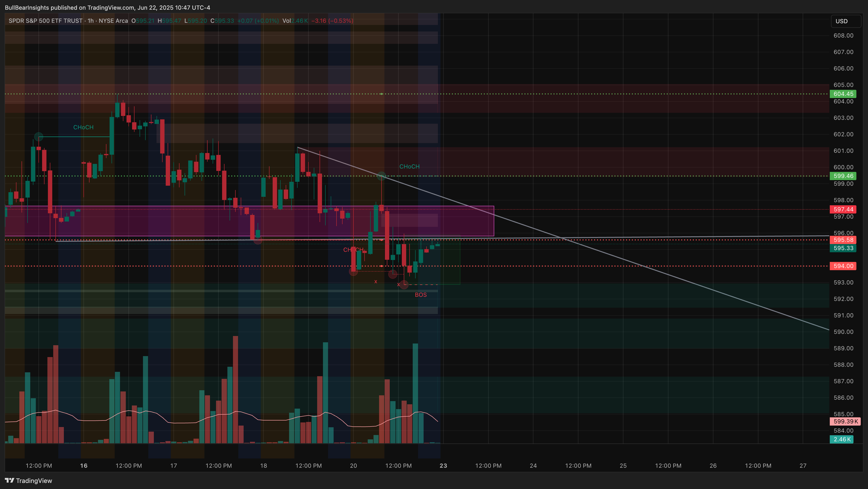The image size is (868, 489).
Task: Click the date label 18 on time axis
Action: point(263,466)
